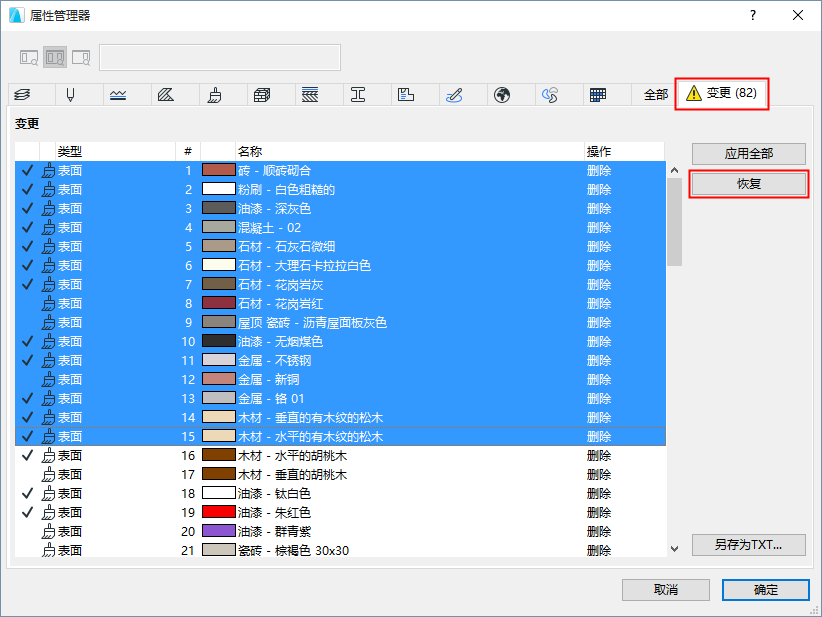Toggle checkmark for 粉刷 - 白色粗糙的 row
The height and width of the screenshot is (617, 822).
[x=27, y=189]
